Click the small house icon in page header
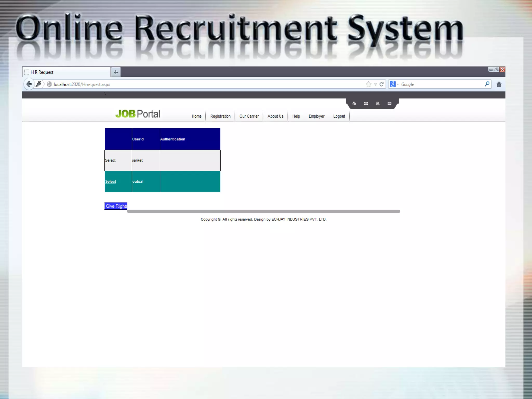 [354, 104]
